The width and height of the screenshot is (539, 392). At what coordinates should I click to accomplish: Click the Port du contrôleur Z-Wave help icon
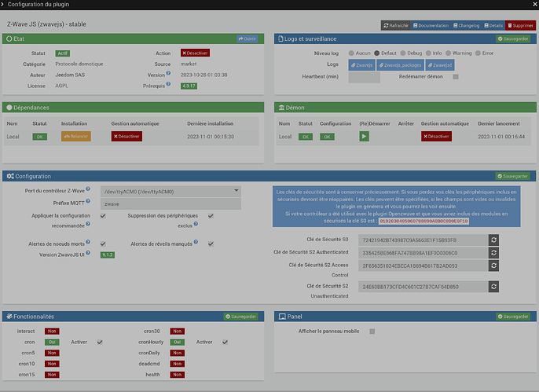[88, 189]
